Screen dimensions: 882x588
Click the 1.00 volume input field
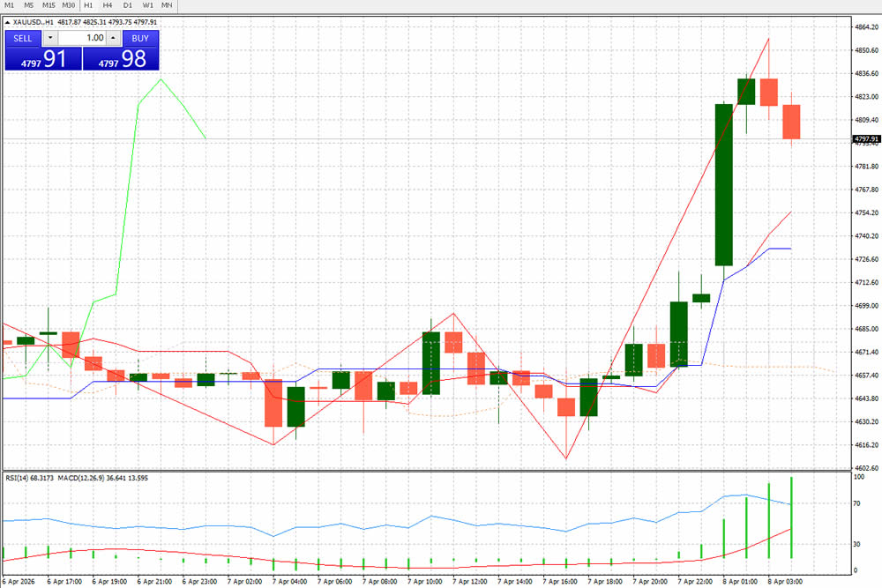pos(84,38)
